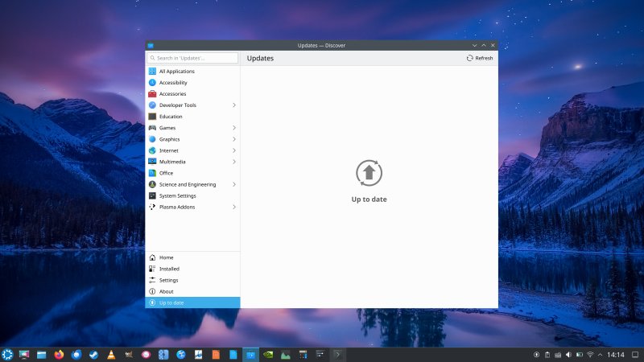Select the Accessories toolbox icon
The height and width of the screenshot is (362, 644).
(152, 94)
